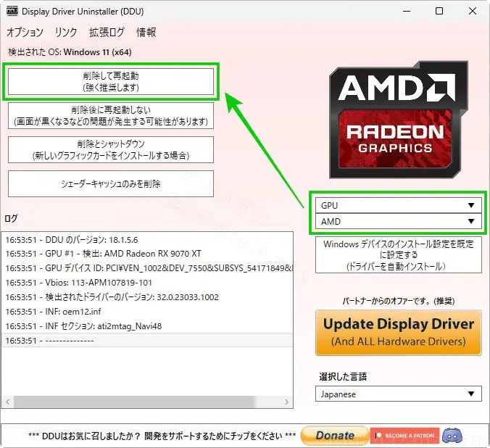
Task: Click the Discord icon in the footer
Action: [x=452, y=435]
